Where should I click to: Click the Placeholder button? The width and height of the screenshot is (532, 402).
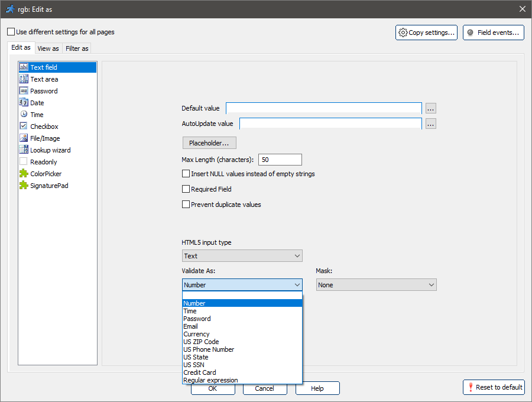pos(209,142)
